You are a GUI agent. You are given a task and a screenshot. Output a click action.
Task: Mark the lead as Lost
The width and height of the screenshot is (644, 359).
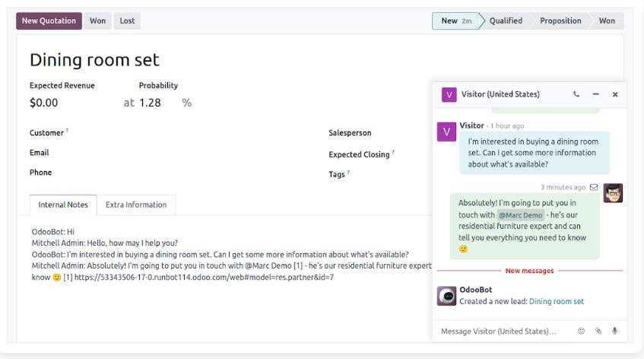tap(128, 21)
